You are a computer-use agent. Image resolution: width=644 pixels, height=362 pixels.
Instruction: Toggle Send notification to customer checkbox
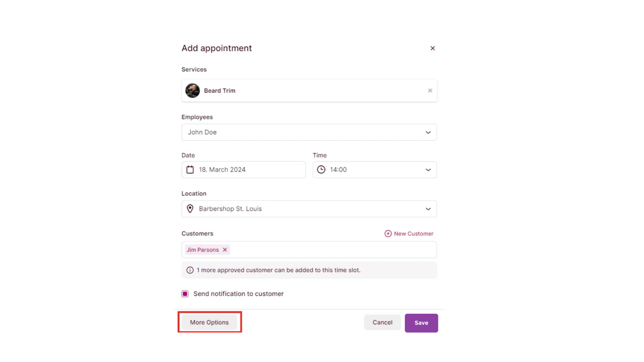tap(185, 294)
